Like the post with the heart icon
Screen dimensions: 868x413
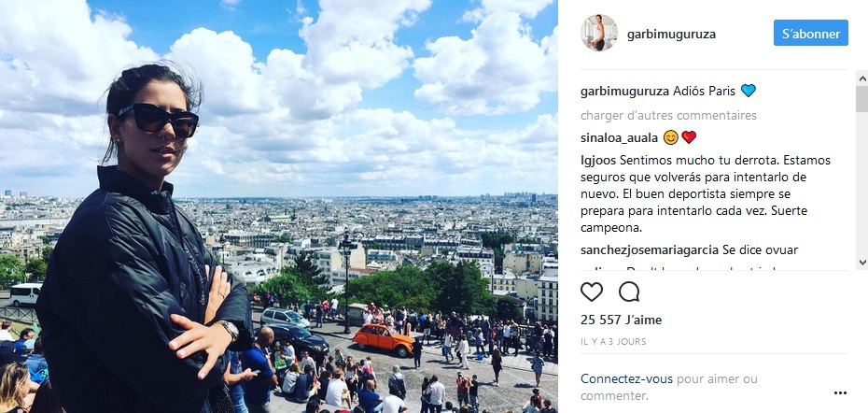pyautogui.click(x=591, y=292)
